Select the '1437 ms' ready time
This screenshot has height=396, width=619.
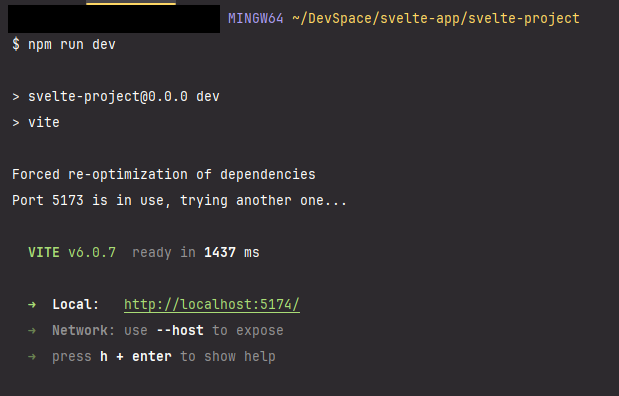232,252
